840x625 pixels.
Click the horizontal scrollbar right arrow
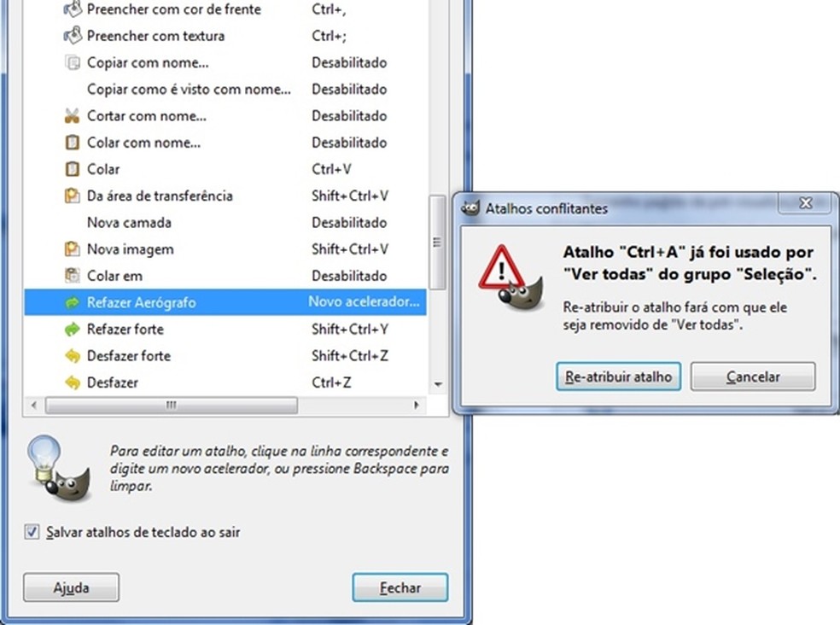417,406
